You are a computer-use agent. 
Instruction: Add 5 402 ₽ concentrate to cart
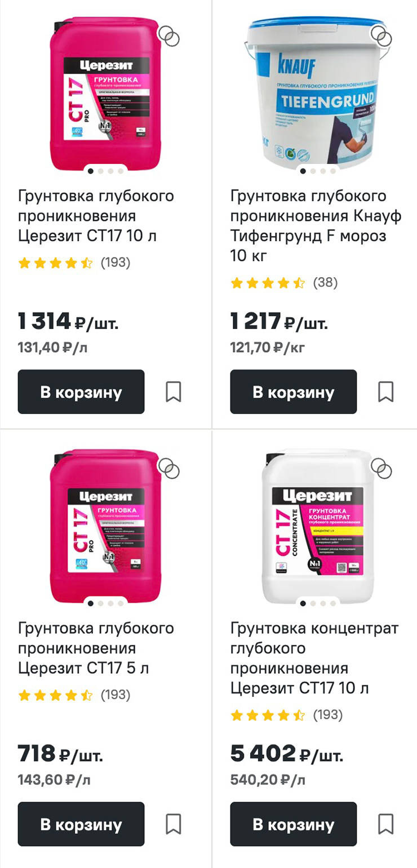pos(294,824)
